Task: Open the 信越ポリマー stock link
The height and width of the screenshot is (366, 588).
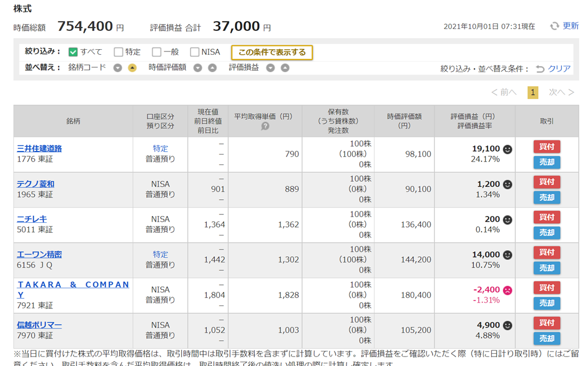Action: pyautogui.click(x=39, y=325)
